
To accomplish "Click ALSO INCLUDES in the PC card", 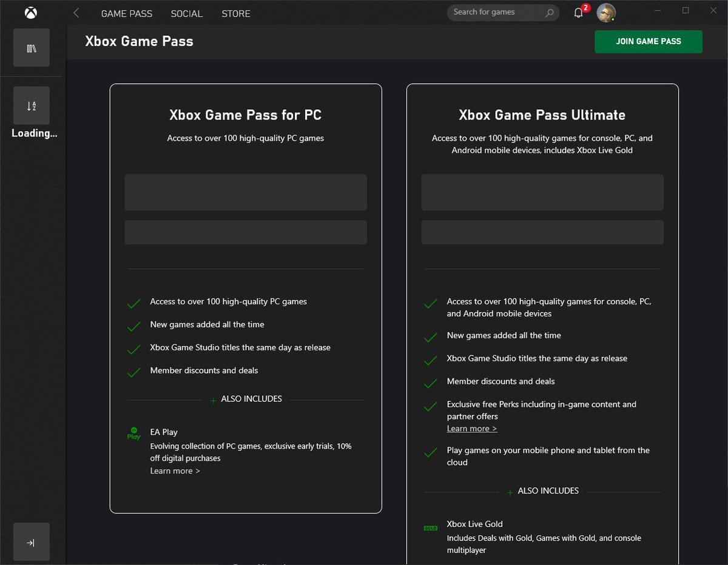I will point(252,399).
